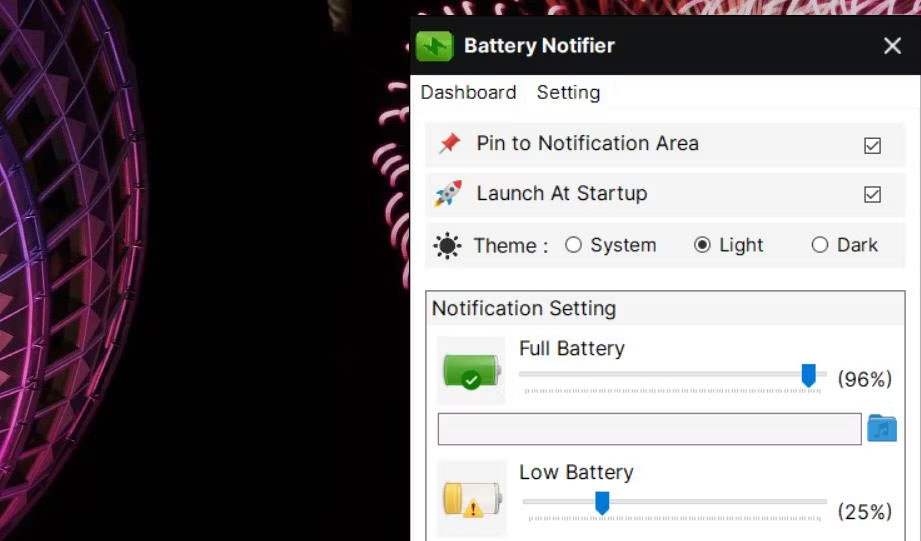Click the sun Theme icon
The width and height of the screenshot is (921, 541).
coord(447,246)
